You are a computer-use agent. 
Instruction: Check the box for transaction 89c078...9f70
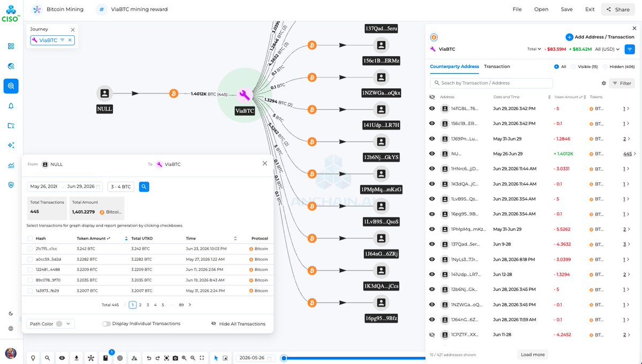pyautogui.click(x=30, y=280)
